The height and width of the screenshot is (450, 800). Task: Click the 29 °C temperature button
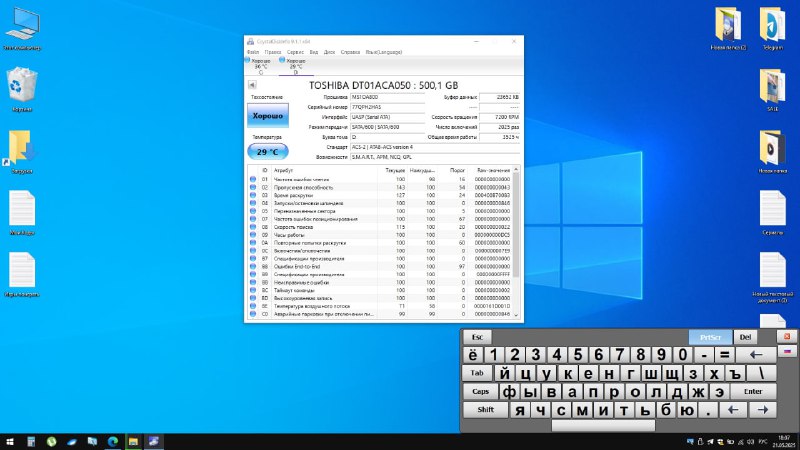268,152
